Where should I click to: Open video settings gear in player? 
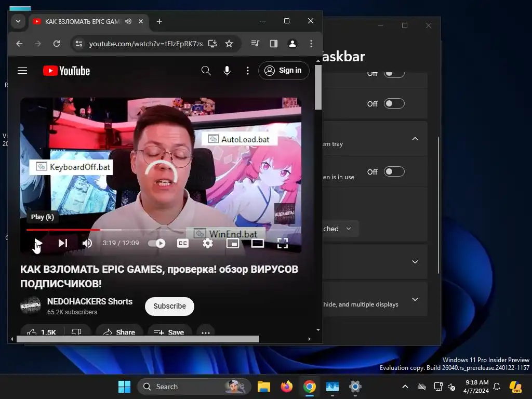208,243
